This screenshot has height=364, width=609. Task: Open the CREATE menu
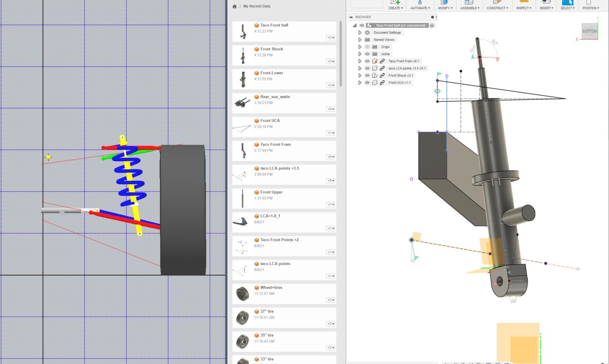pyautogui.click(x=395, y=8)
